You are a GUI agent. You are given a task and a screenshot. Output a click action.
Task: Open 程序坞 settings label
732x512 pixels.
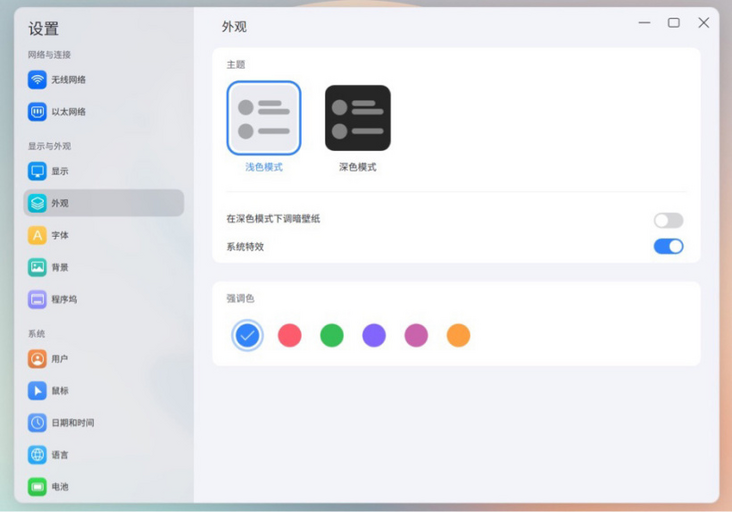(x=64, y=299)
